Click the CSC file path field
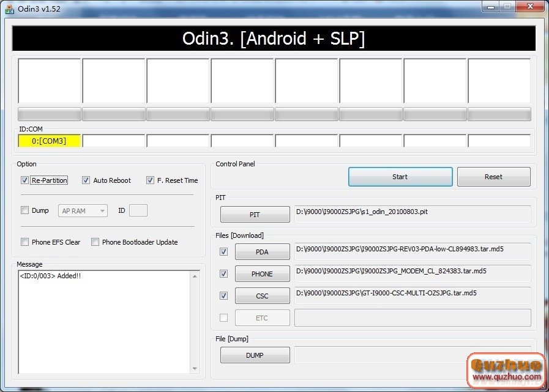 [413, 295]
